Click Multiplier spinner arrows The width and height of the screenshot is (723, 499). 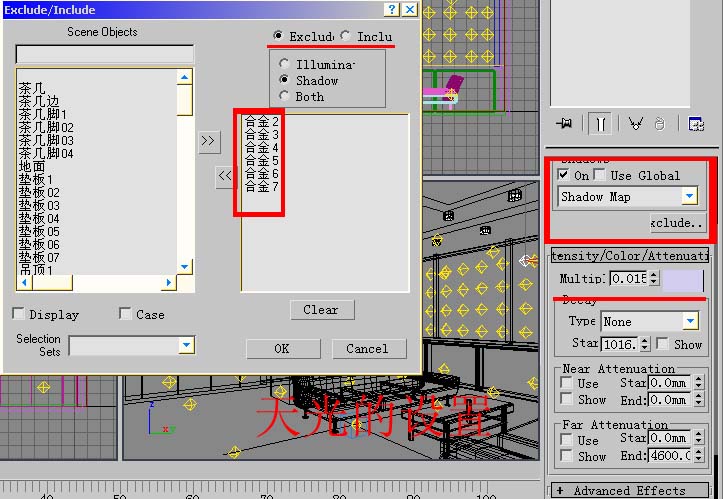point(654,278)
